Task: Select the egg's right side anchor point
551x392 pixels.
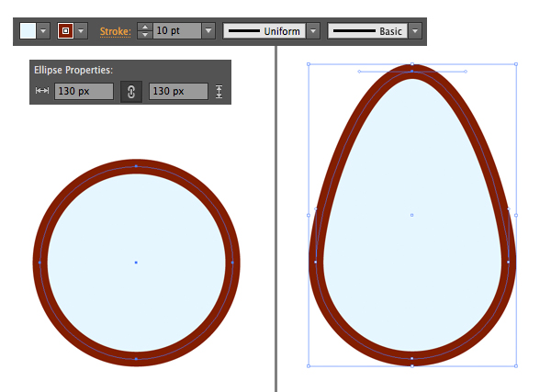Action: 509,262
